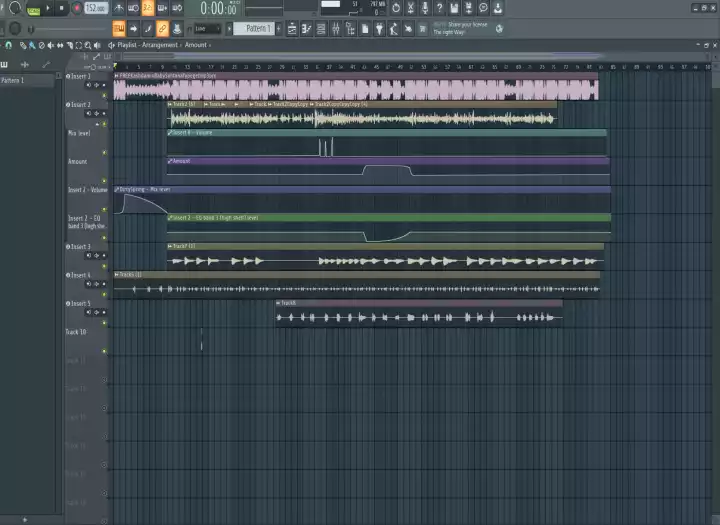Open the Mixer view icon
Image resolution: width=720 pixels, height=525 pixels.
pyautogui.click(x=336, y=29)
